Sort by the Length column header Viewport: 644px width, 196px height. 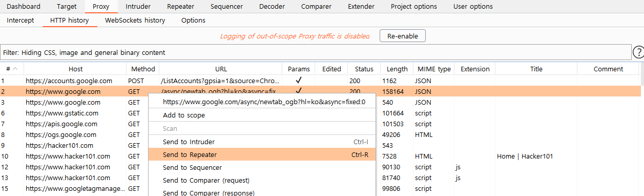(397, 69)
